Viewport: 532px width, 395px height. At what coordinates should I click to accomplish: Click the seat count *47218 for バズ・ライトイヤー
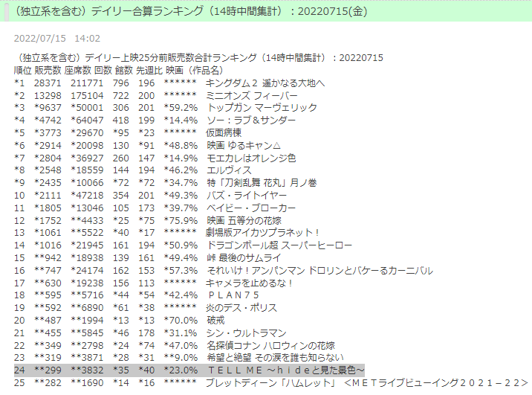point(87,196)
